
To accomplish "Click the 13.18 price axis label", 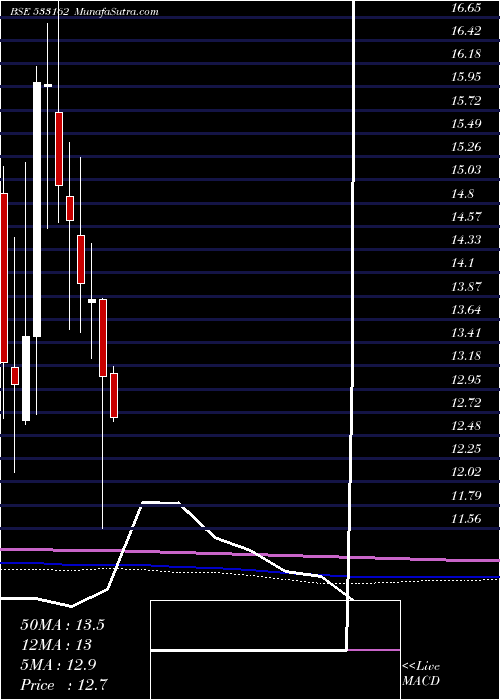I will pos(466,356).
